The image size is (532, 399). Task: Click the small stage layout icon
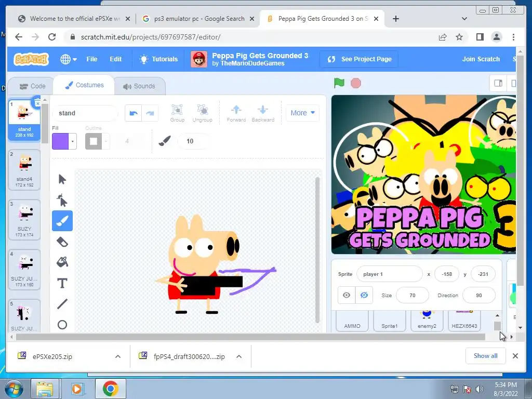tap(498, 83)
